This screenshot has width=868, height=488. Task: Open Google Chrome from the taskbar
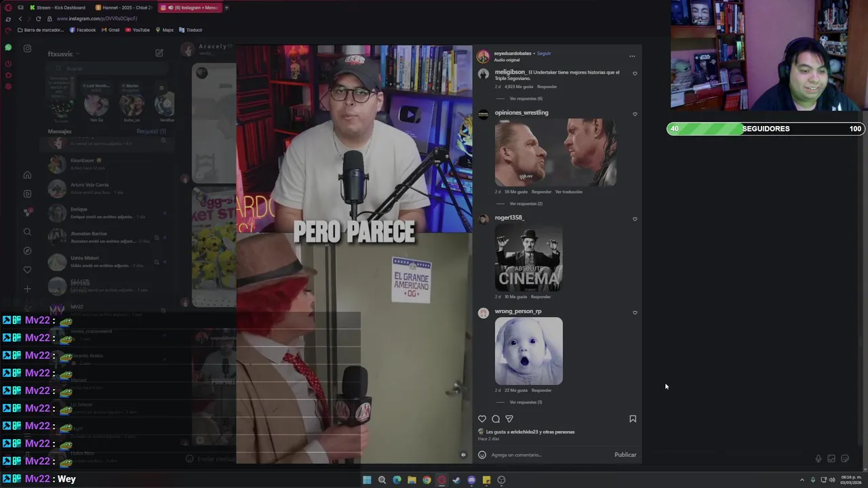point(427,480)
